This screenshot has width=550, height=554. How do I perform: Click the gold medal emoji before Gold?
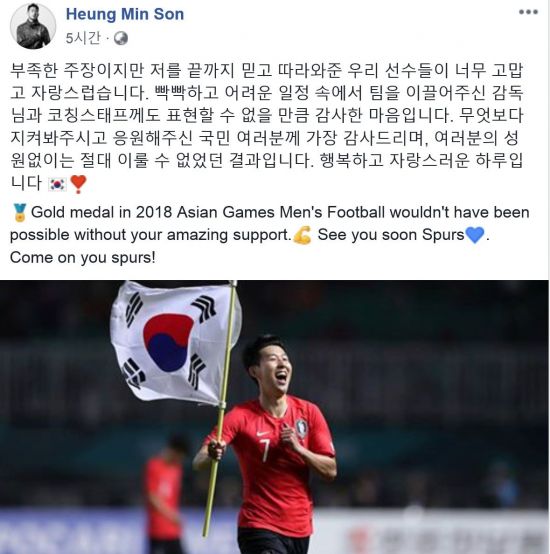pos(19,213)
